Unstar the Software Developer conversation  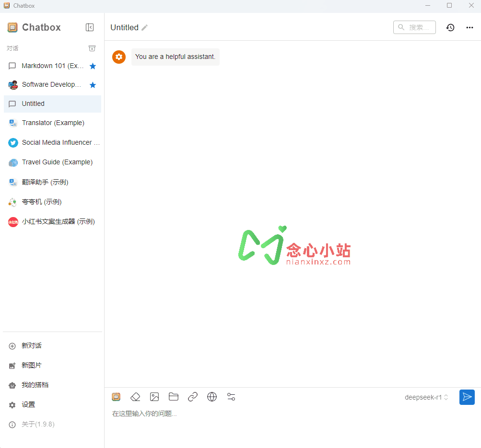pos(93,85)
